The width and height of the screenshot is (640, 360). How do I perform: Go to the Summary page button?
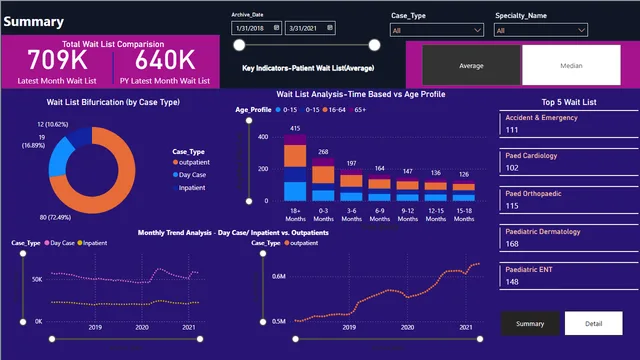[x=530, y=323]
